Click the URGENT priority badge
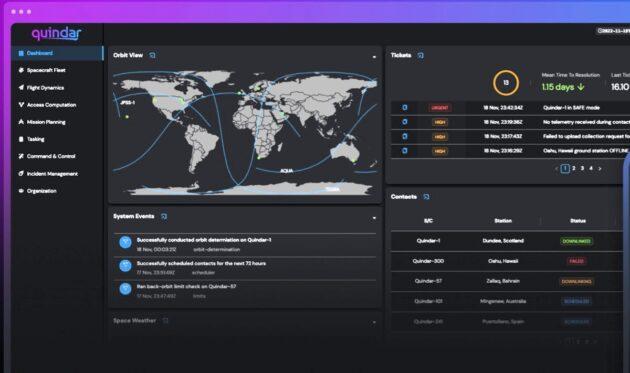This screenshot has height=373, width=630. coord(440,108)
